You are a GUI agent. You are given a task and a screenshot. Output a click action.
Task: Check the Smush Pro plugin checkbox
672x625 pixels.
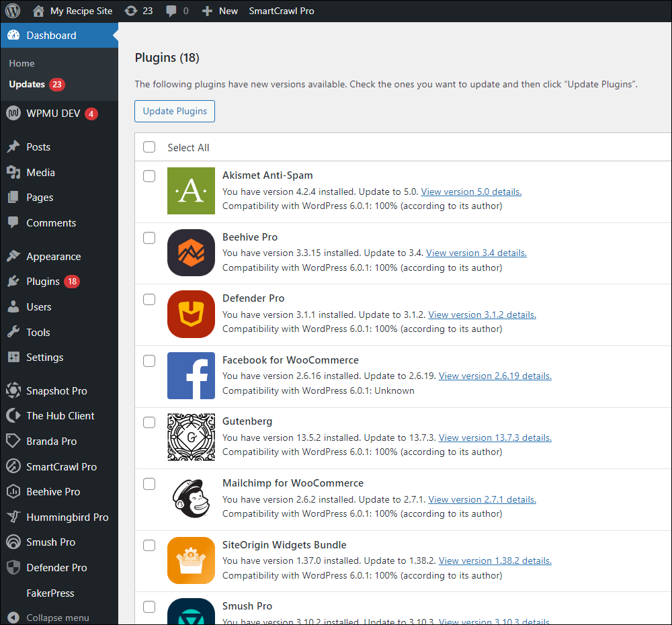(x=149, y=607)
